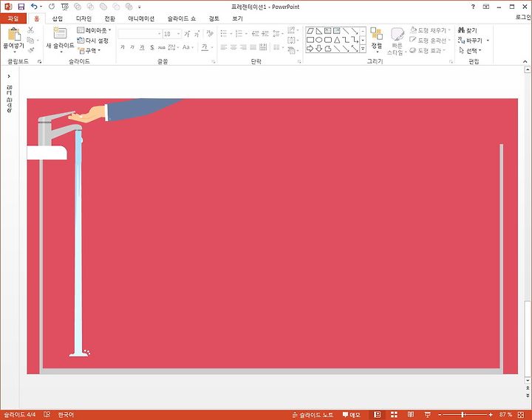This screenshot has width=532, height=420.
Task: Click the Increase List Level icon
Action: click(266, 33)
